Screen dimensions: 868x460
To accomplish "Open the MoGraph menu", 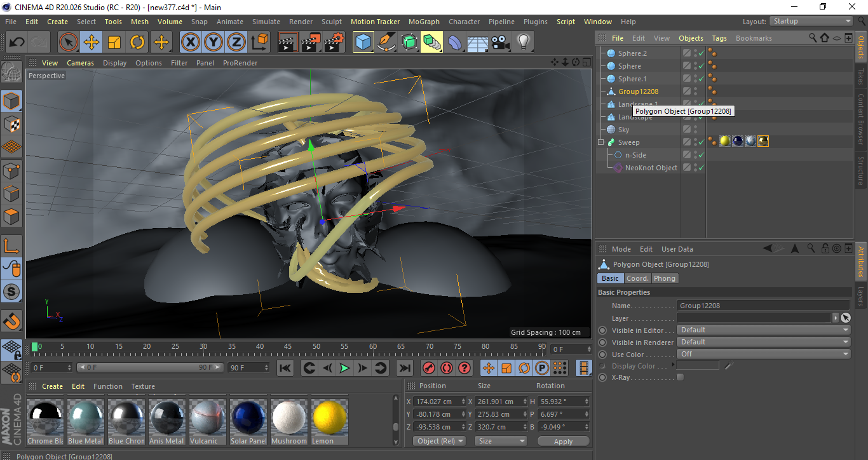I will [424, 22].
